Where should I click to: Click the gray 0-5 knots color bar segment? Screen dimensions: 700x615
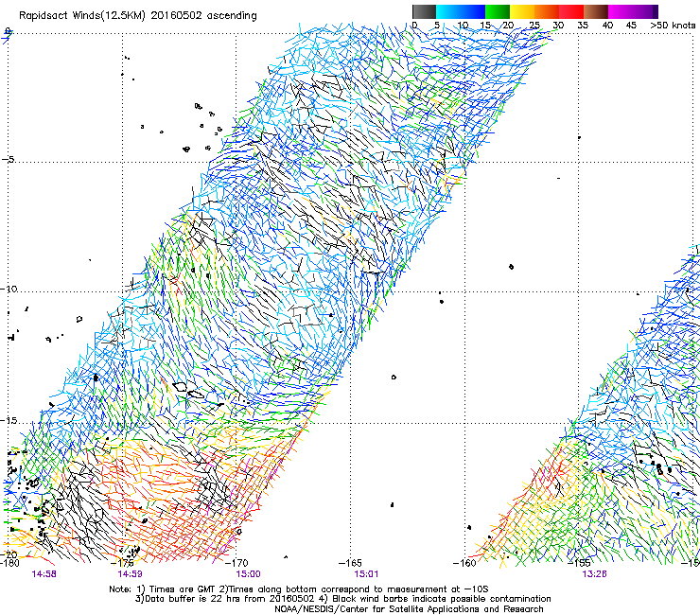click(424, 11)
